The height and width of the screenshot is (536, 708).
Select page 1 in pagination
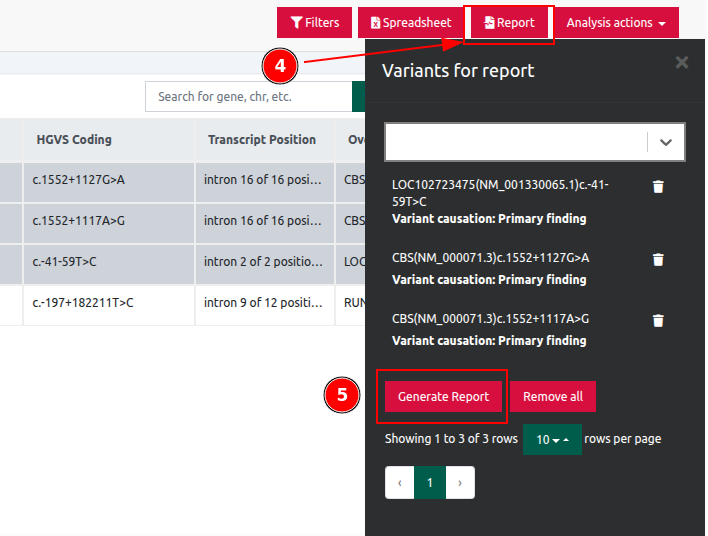pyautogui.click(x=430, y=482)
